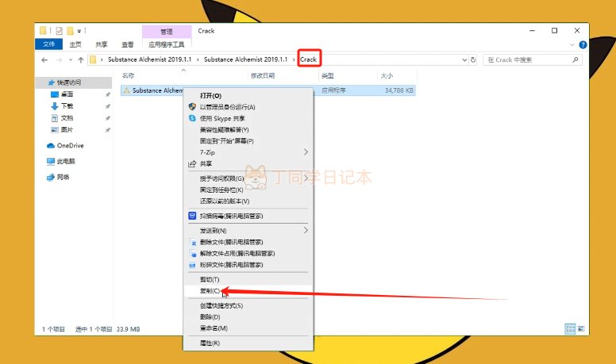Switch to the 主页 ribbon tab

75,44
